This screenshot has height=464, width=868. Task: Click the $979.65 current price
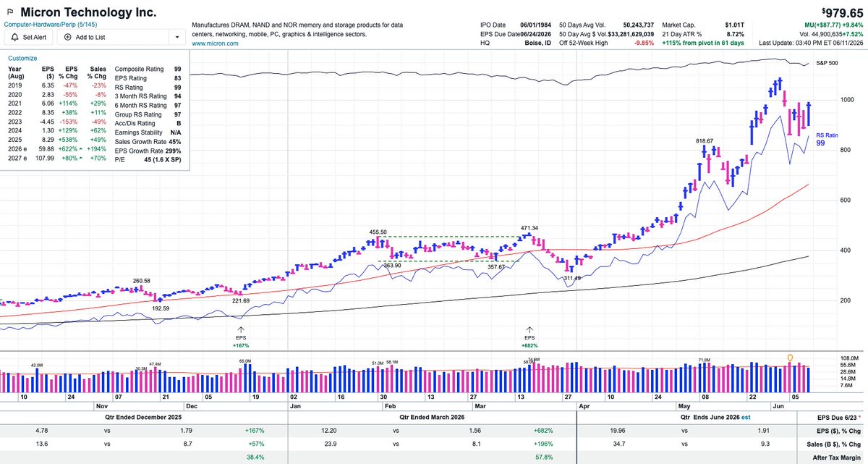844,12
